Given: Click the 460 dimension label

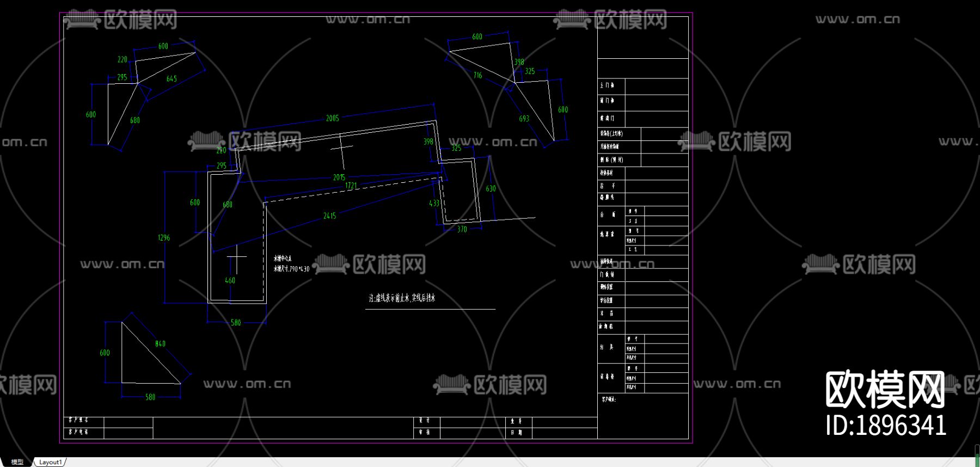Looking at the screenshot, I should (230, 281).
